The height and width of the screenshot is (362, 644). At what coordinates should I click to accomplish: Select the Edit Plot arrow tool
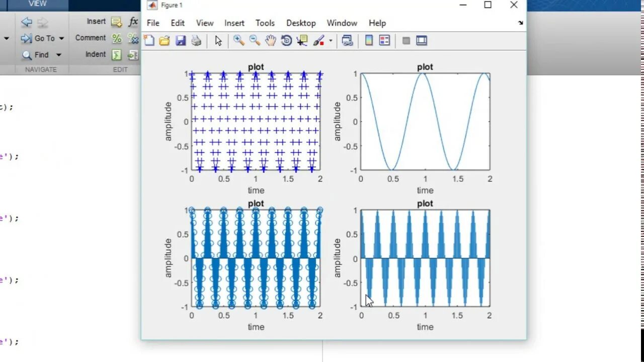pyautogui.click(x=218, y=41)
